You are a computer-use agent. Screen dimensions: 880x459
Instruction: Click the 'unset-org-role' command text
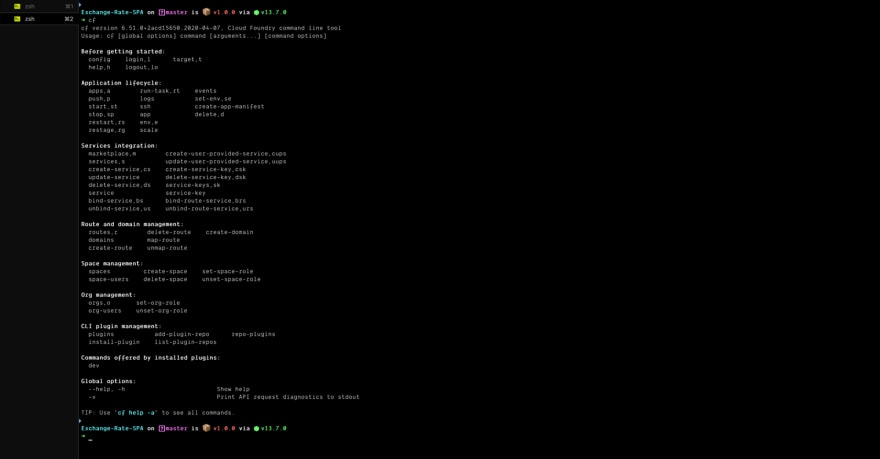[x=162, y=310]
